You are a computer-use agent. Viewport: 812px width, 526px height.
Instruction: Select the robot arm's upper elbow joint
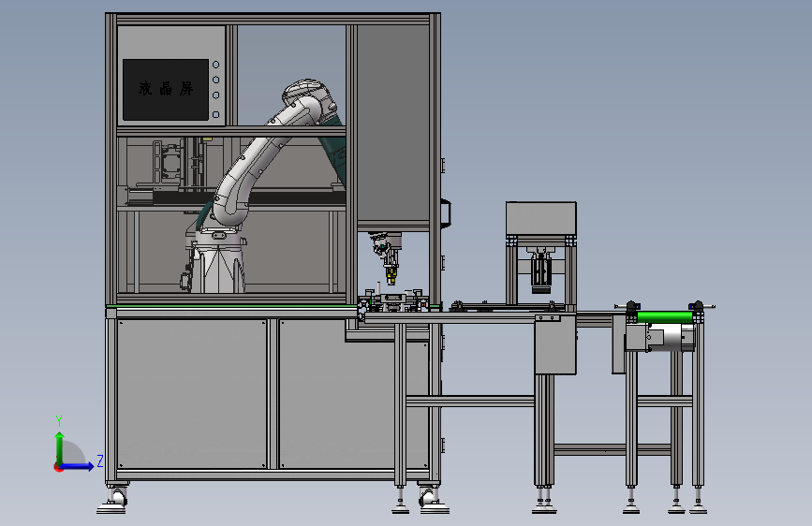[x=309, y=101]
